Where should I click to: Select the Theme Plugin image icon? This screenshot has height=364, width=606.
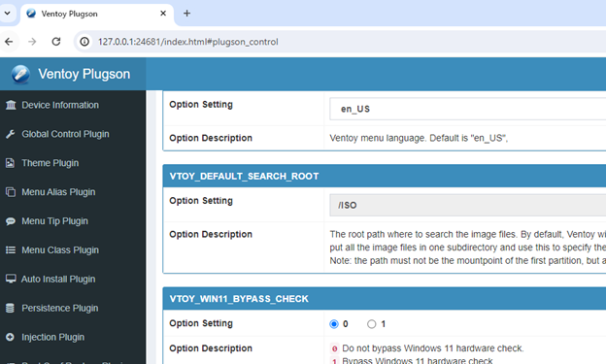10,163
